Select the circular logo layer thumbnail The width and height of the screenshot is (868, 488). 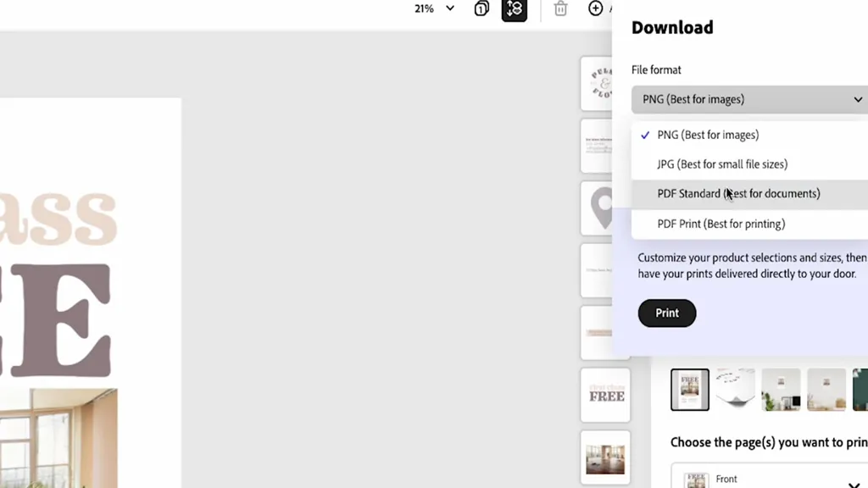pyautogui.click(x=598, y=84)
